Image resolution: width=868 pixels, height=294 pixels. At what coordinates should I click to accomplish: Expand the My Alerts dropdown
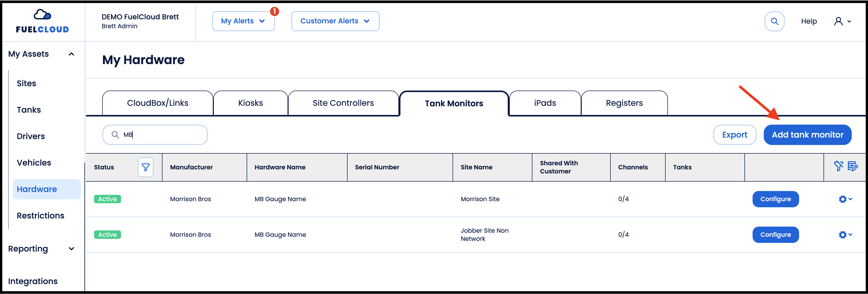(243, 21)
